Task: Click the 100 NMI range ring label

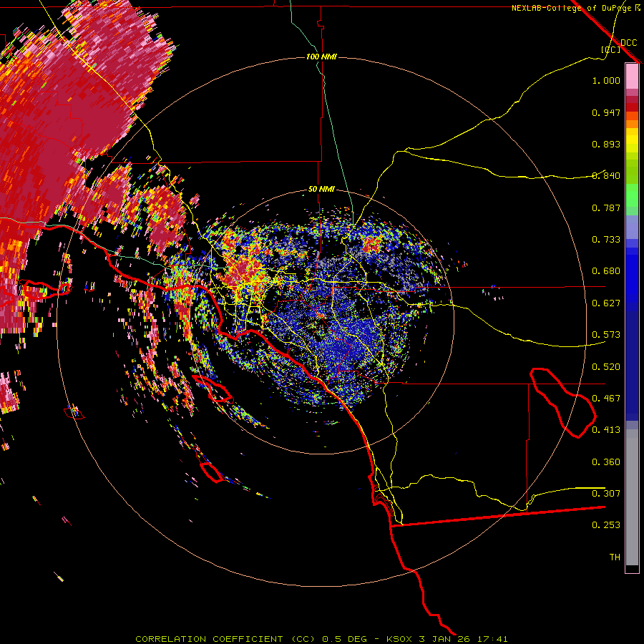Action: click(x=321, y=57)
